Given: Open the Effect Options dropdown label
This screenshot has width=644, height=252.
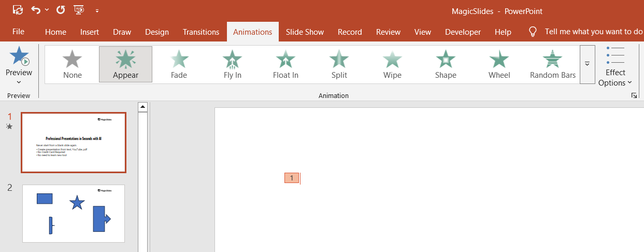Looking at the screenshot, I should click(x=616, y=78).
